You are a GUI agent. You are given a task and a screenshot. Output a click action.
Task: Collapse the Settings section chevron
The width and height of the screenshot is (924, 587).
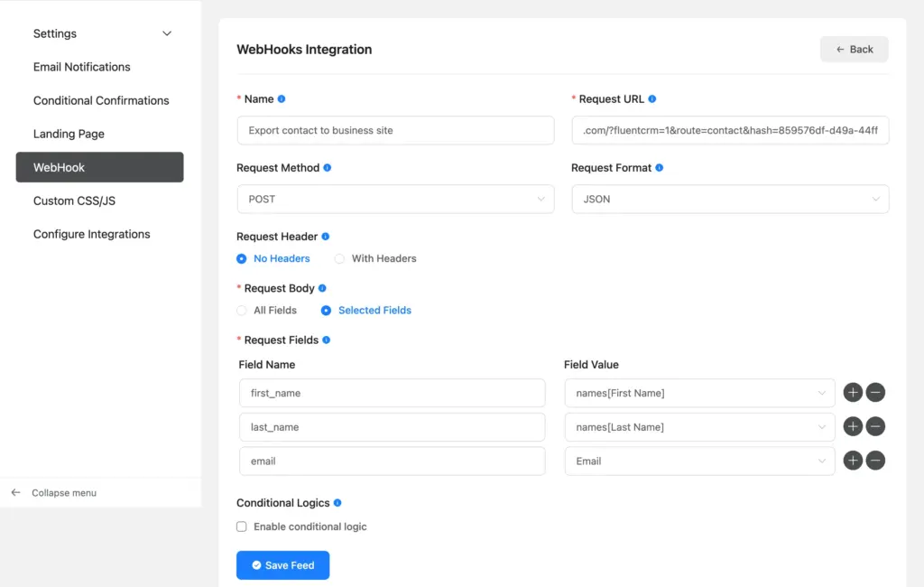167,33
